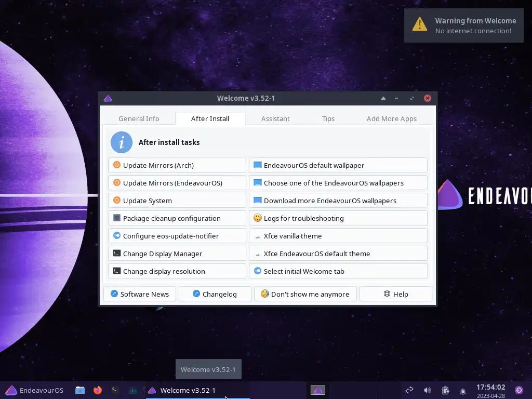The height and width of the screenshot is (399, 532).
Task: Open Configure eos-update-notifier
Action: pyautogui.click(x=177, y=235)
